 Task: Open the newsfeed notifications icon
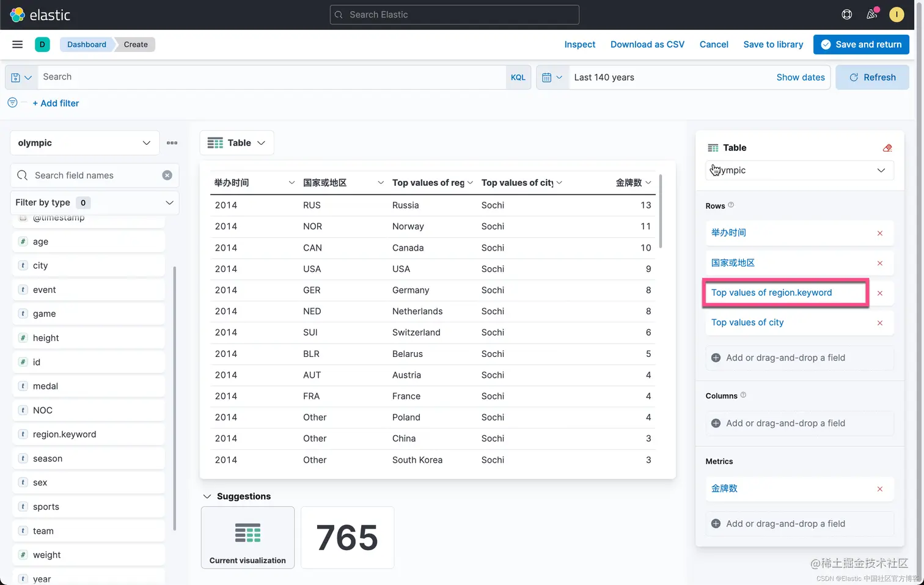pyautogui.click(x=872, y=15)
